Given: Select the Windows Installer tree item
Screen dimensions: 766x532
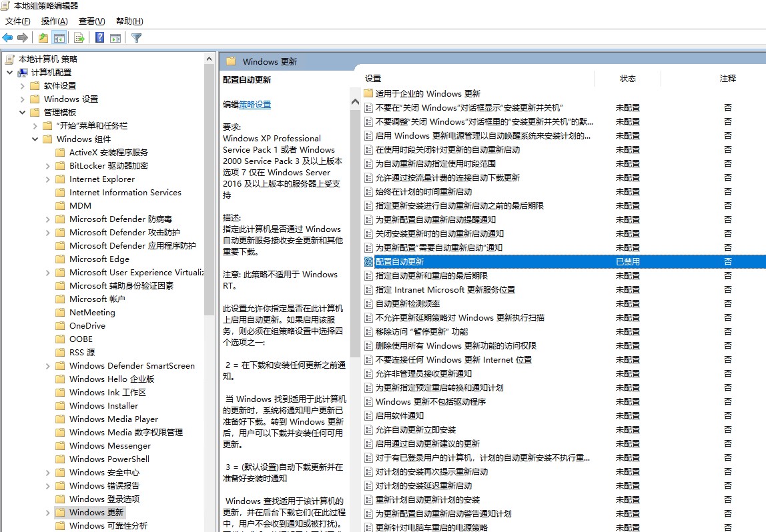Looking at the screenshot, I should [x=104, y=405].
